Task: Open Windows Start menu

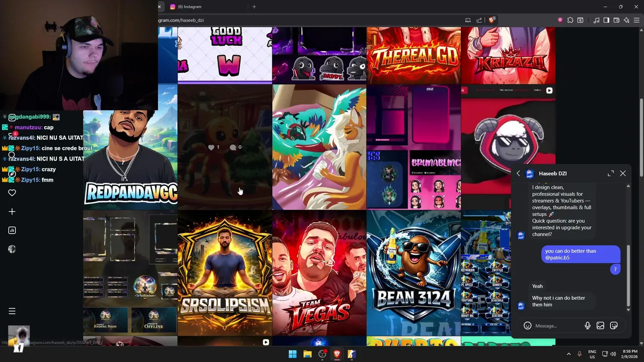Action: pos(292,354)
